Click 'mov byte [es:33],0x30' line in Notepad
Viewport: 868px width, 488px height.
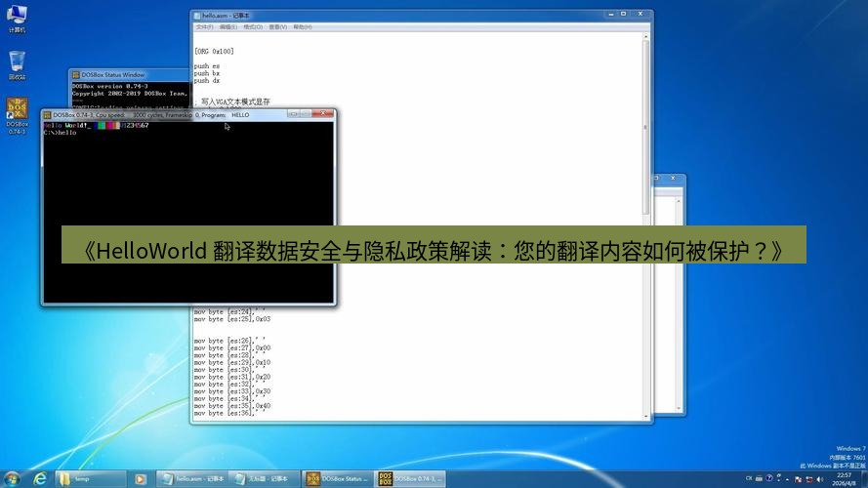point(232,391)
